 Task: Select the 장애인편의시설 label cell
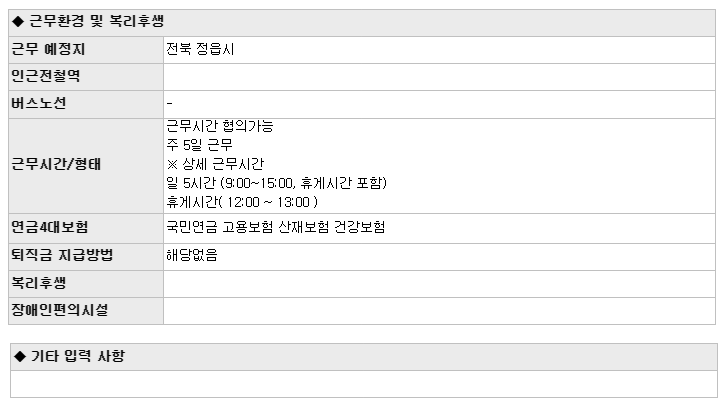[x=86, y=311]
